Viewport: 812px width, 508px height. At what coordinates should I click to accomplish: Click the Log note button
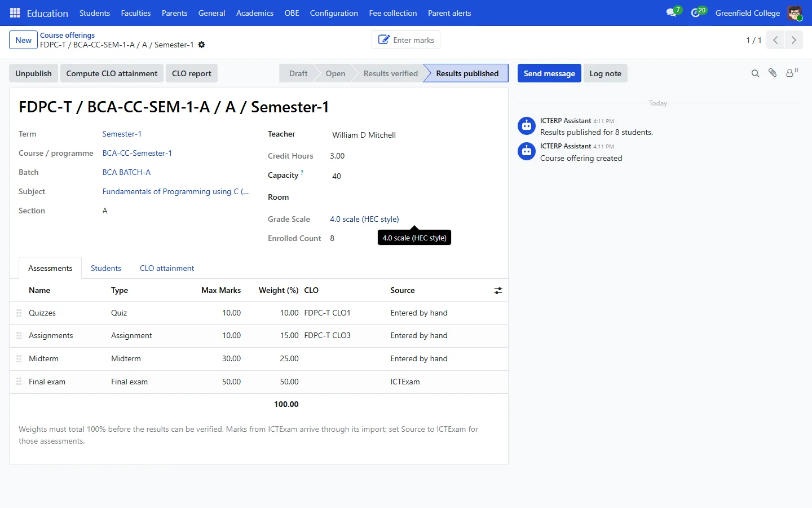[605, 73]
